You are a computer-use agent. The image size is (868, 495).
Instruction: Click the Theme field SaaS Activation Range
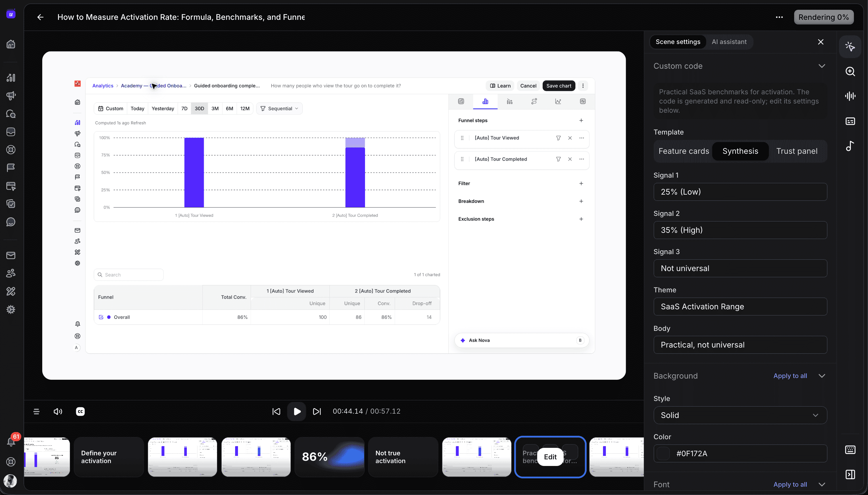point(740,307)
